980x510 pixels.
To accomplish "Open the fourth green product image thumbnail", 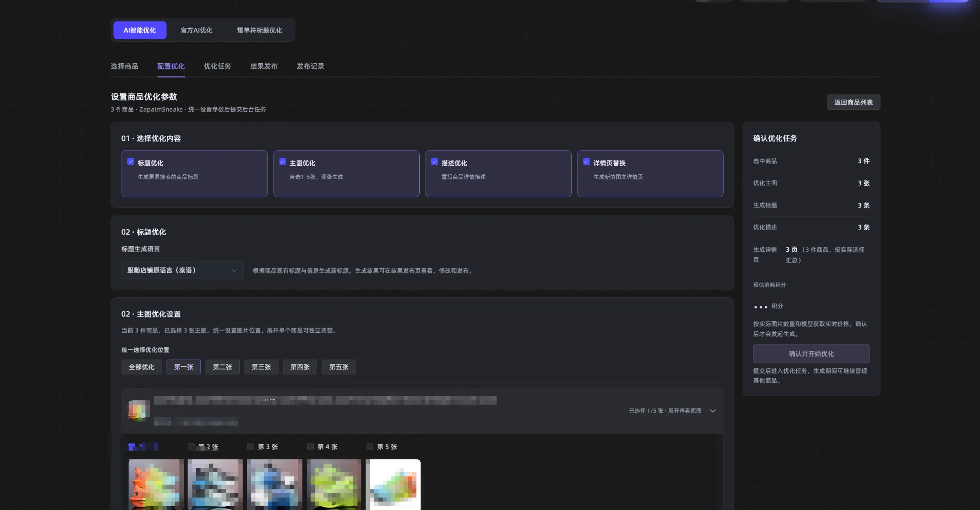I will click(334, 484).
